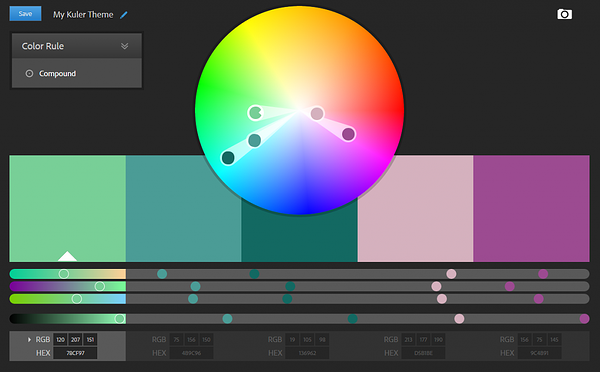Click the HEX field showing 136962
Image resolution: width=600 pixels, height=372 pixels.
[307, 353]
